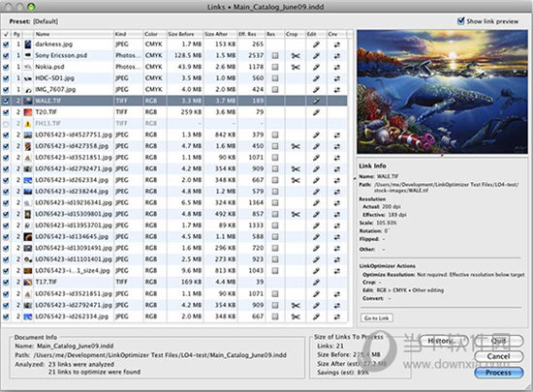Uncheck the Sony Ericsson.psd row checkbox
The width and height of the screenshot is (533, 392).
coord(6,56)
